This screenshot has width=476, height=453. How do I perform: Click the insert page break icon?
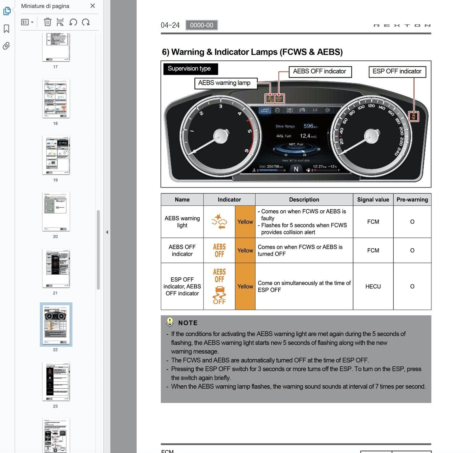[x=60, y=22]
